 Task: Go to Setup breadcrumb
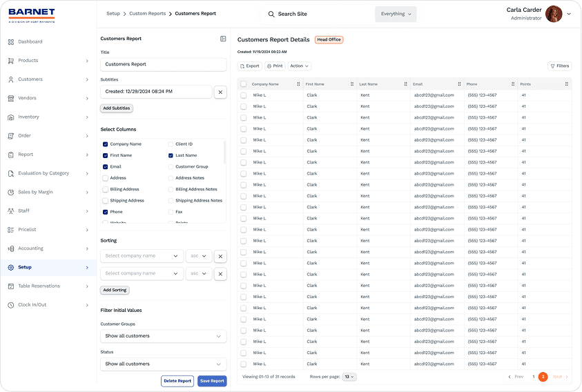point(113,13)
